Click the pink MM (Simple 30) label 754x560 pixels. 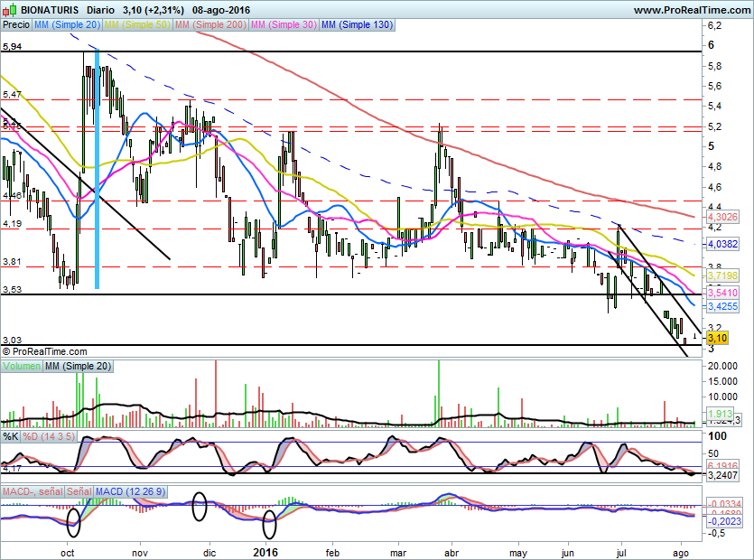[284, 24]
